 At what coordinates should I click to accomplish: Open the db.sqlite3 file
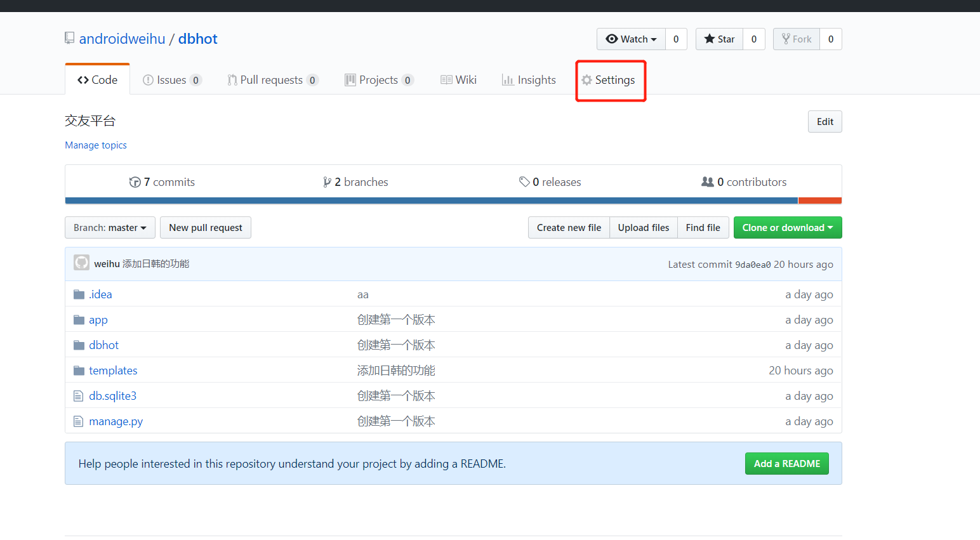pos(113,396)
